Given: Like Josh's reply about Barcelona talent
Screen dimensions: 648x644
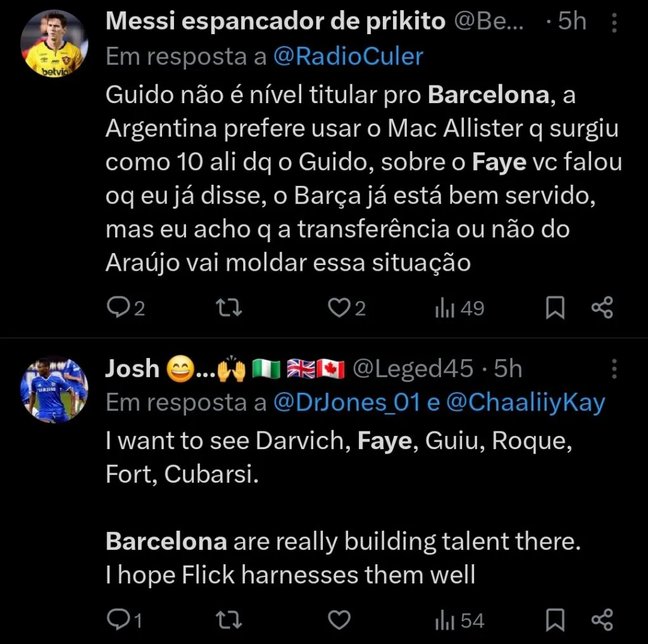Looking at the screenshot, I should (340, 619).
